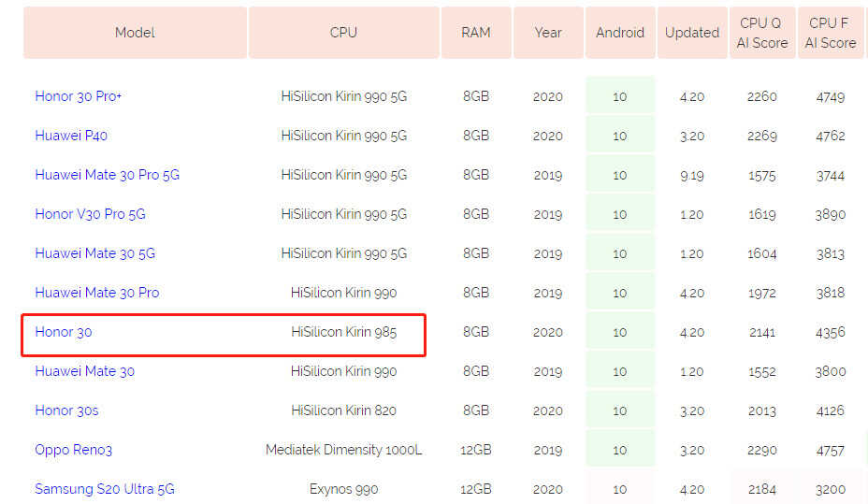Select the CPU F score 4356
The height and width of the screenshot is (504, 868).
831,333
